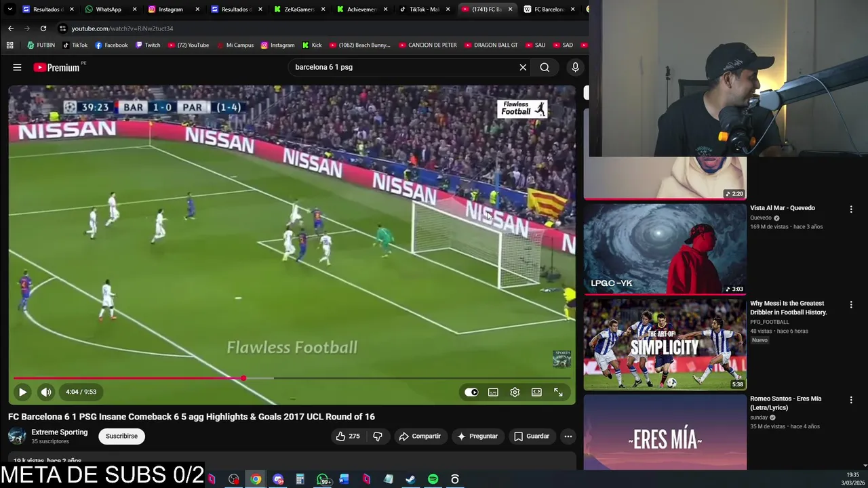Open OBS Studio from the taskbar
Screen dimensions: 868x488
233,479
